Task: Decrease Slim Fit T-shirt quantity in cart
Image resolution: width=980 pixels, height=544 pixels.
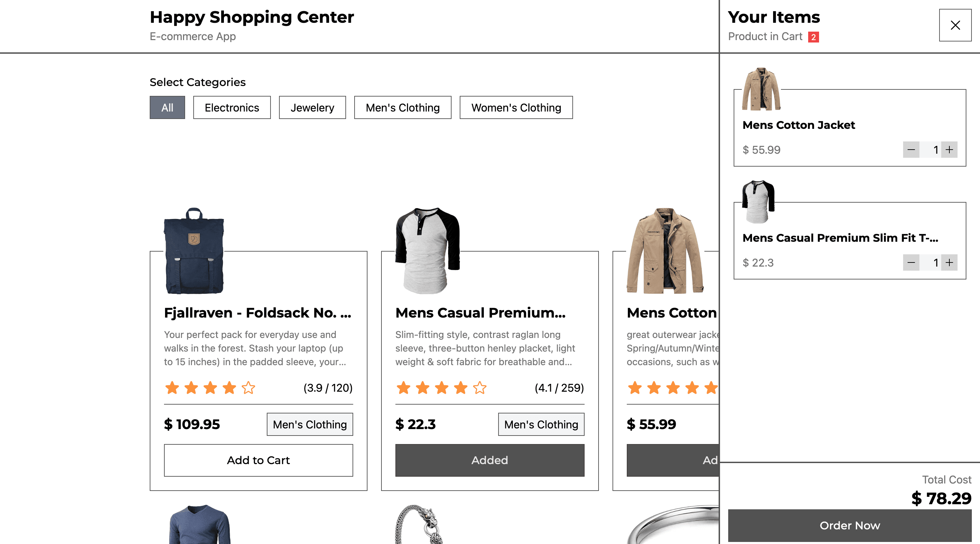Action: 911,263
